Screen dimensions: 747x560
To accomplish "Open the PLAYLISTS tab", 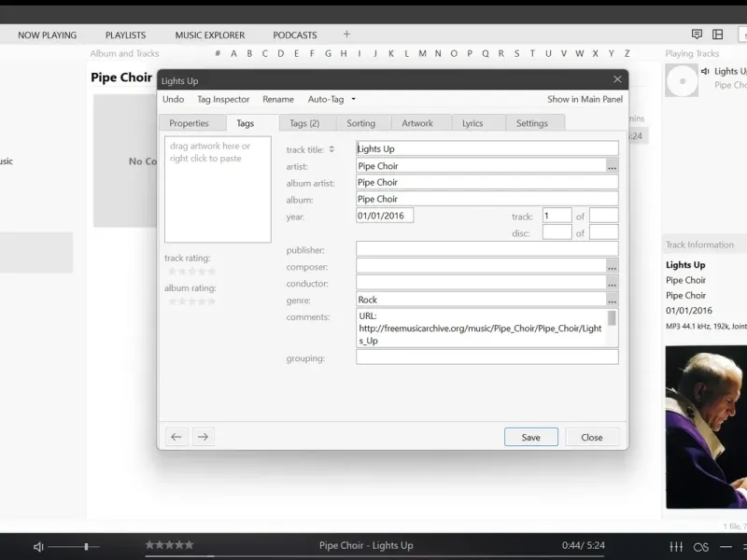I will (x=126, y=35).
